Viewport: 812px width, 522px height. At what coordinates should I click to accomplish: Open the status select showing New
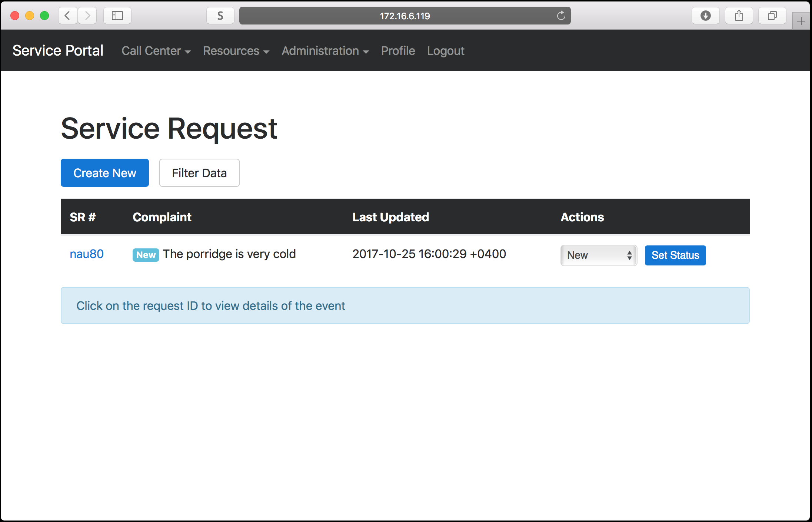coord(598,255)
